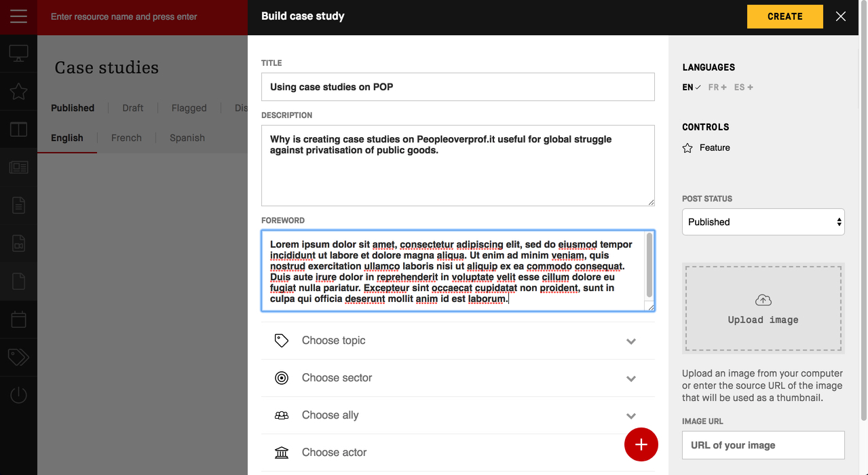This screenshot has width=868, height=475.
Task: Open the Post Status dropdown
Action: (763, 222)
